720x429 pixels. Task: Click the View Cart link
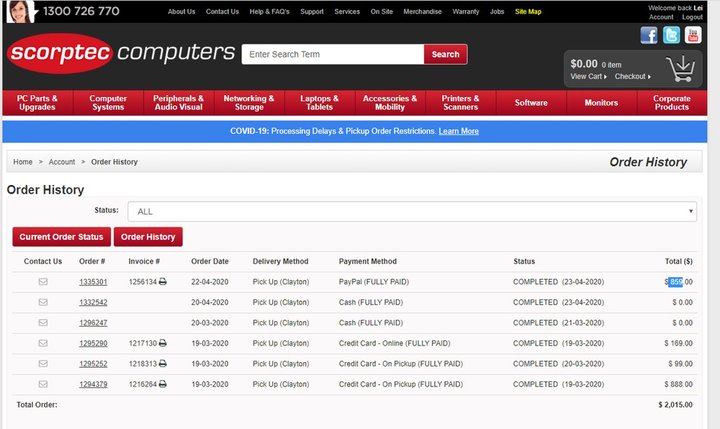coord(588,76)
